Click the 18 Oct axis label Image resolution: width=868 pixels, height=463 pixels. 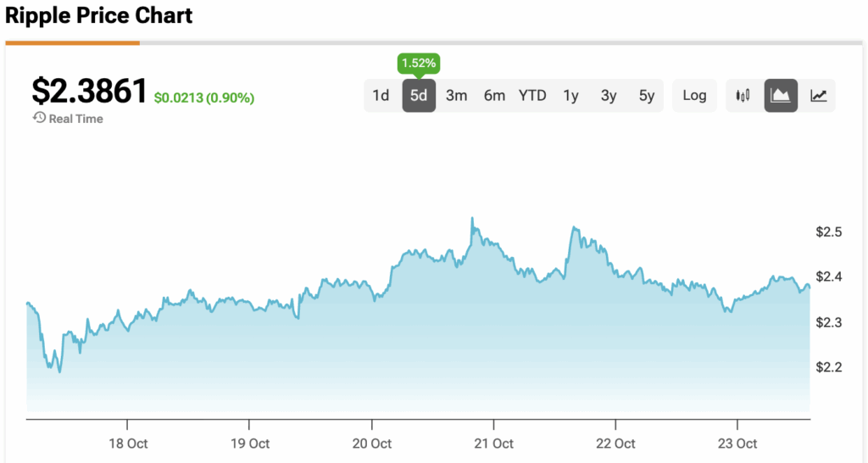coord(127,443)
